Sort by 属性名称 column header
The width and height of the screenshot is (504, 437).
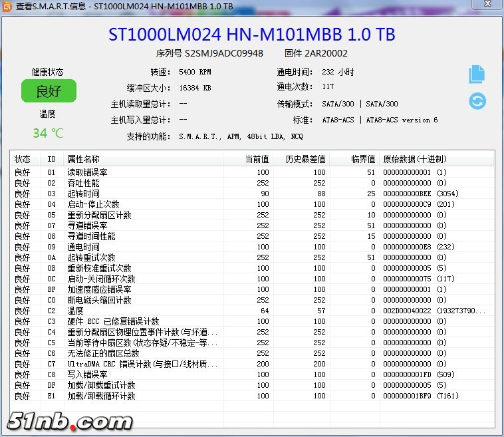[x=83, y=159]
